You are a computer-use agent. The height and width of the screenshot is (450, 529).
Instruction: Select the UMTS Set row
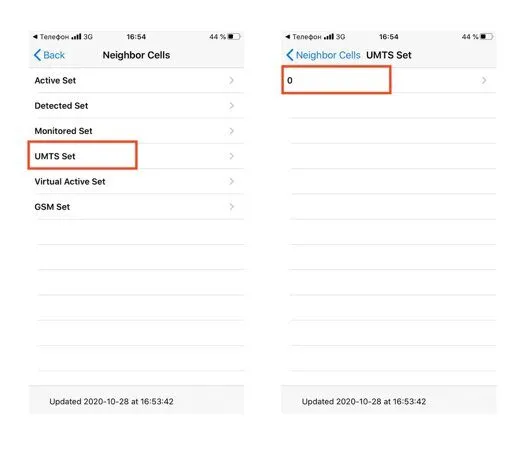click(x=136, y=156)
